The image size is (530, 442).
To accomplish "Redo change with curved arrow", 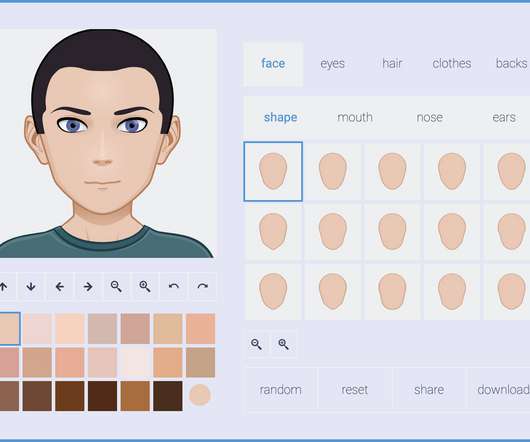I will click(202, 287).
